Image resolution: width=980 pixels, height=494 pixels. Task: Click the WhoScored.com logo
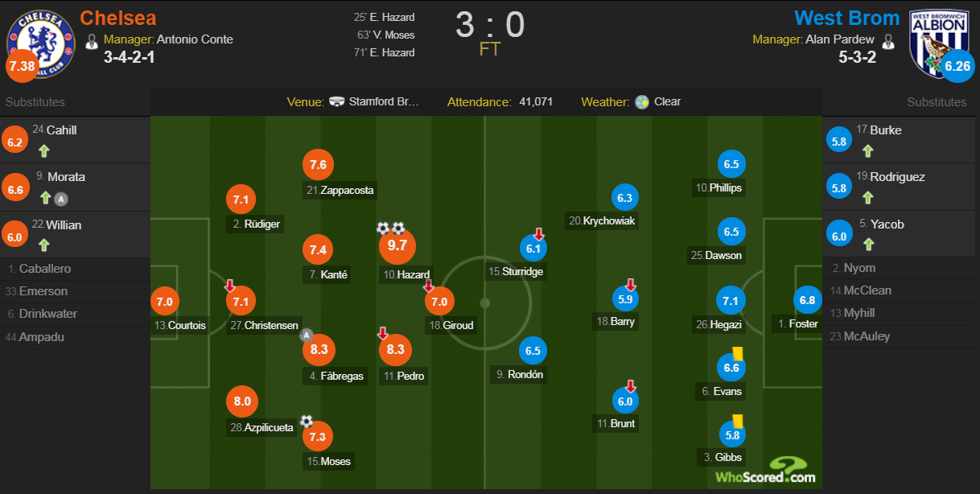point(765,470)
